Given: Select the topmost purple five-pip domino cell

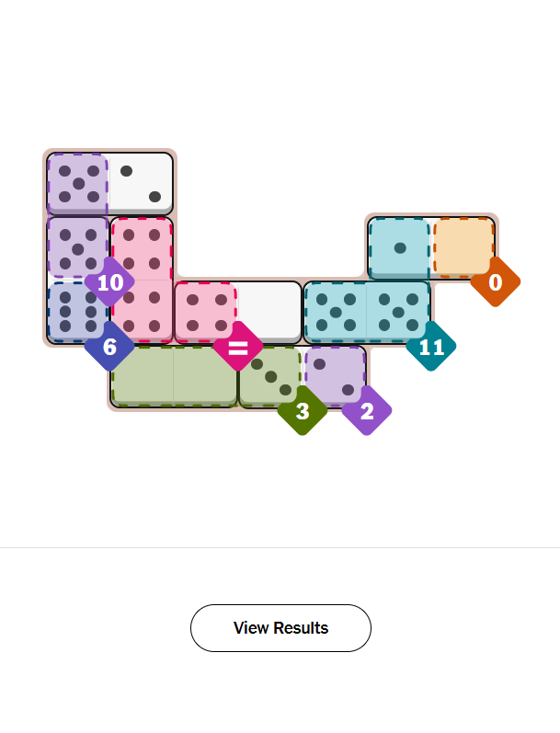Looking at the screenshot, I should [x=77, y=183].
